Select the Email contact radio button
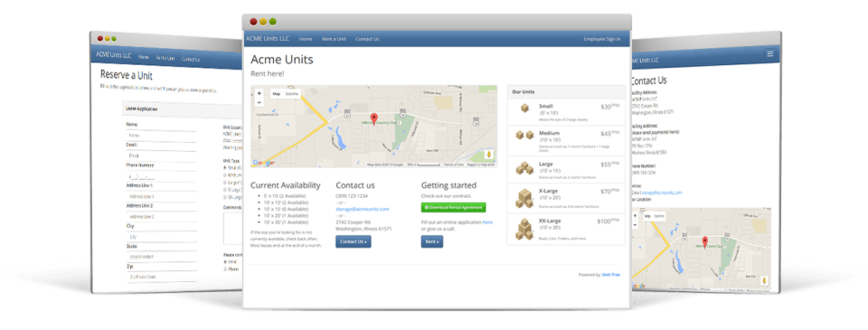 point(224,260)
